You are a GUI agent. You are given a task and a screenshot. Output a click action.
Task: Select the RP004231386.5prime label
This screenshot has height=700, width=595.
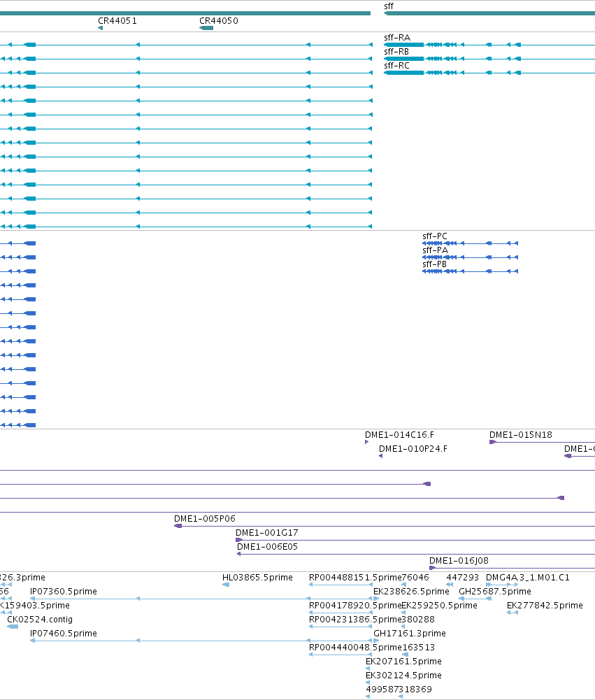(355, 619)
